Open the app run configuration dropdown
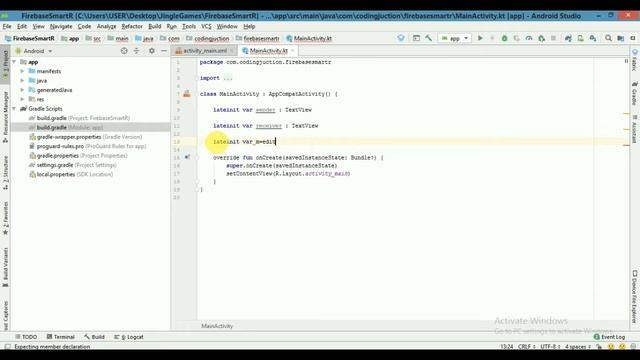 click(454, 38)
